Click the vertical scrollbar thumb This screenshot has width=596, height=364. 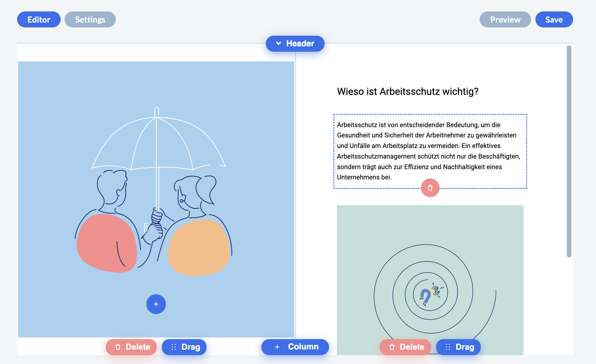pos(569,151)
